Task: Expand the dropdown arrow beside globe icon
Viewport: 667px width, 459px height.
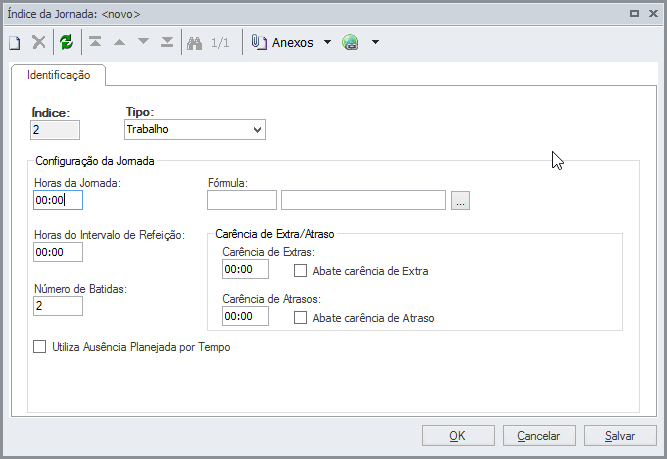Action: click(x=375, y=42)
